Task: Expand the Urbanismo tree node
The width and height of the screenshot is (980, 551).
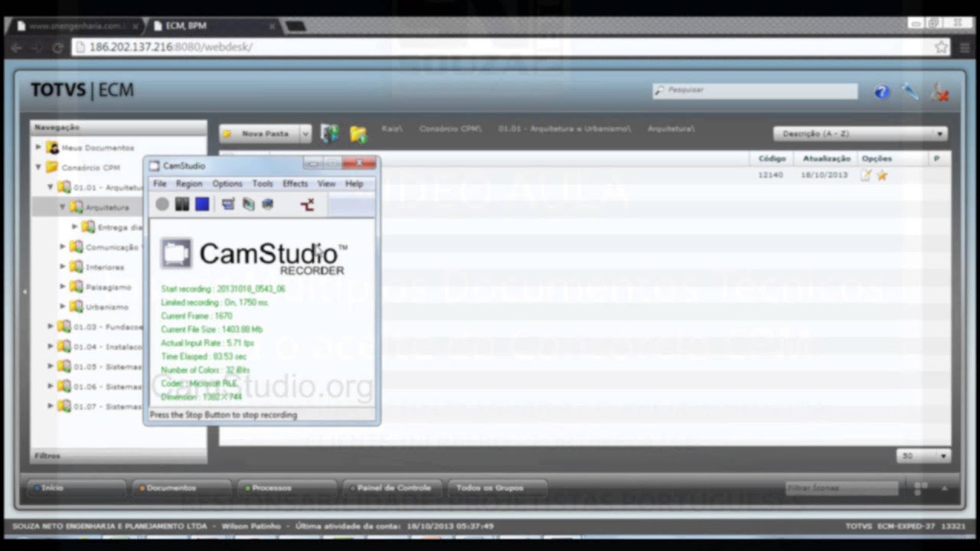Action: point(63,307)
